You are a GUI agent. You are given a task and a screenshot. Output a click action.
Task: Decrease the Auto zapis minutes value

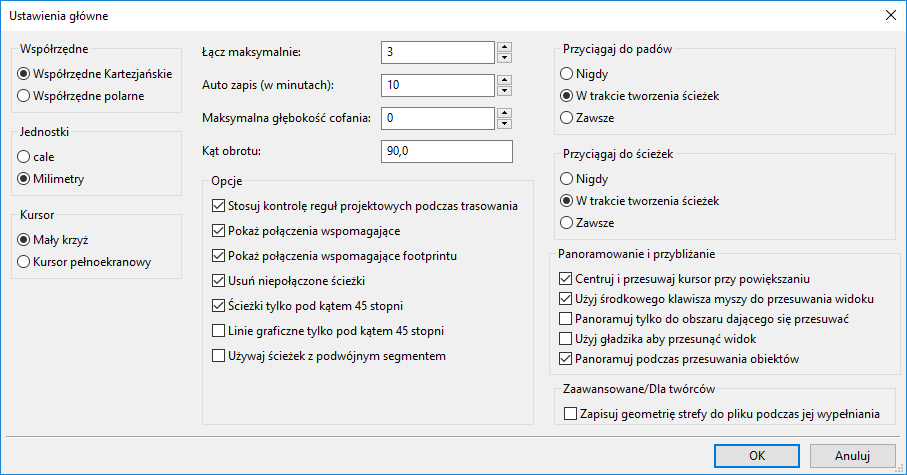tap(505, 91)
